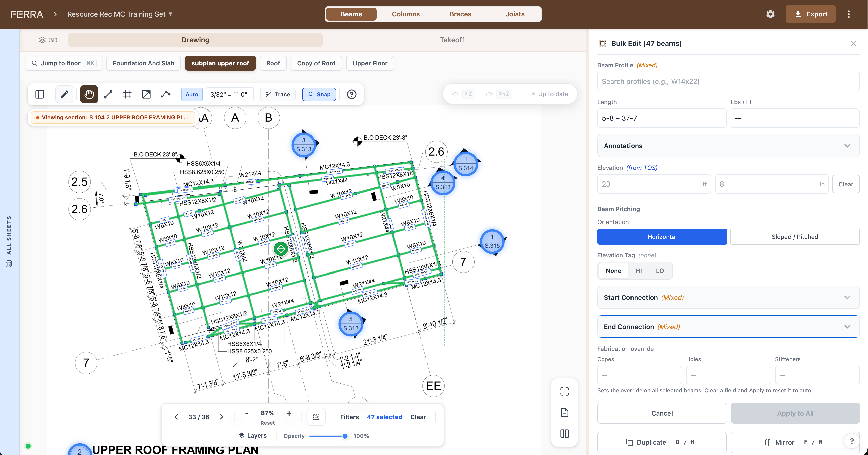Select the line segment tool
The image size is (868, 455).
click(x=108, y=94)
